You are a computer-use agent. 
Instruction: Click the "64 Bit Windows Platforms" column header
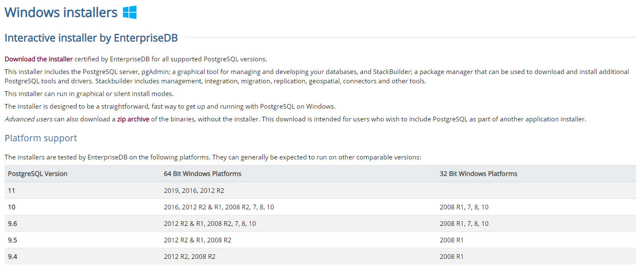(202, 174)
